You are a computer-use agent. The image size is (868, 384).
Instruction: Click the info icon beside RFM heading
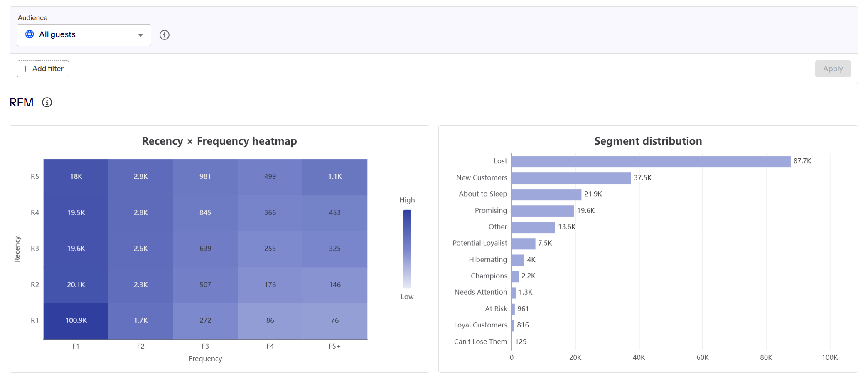[x=47, y=102]
